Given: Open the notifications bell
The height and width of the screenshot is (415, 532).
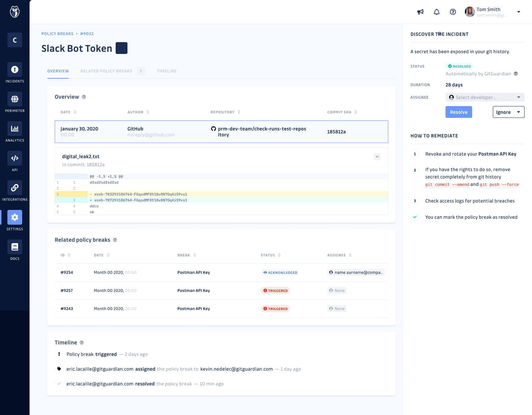Looking at the screenshot, I should pos(437,12).
